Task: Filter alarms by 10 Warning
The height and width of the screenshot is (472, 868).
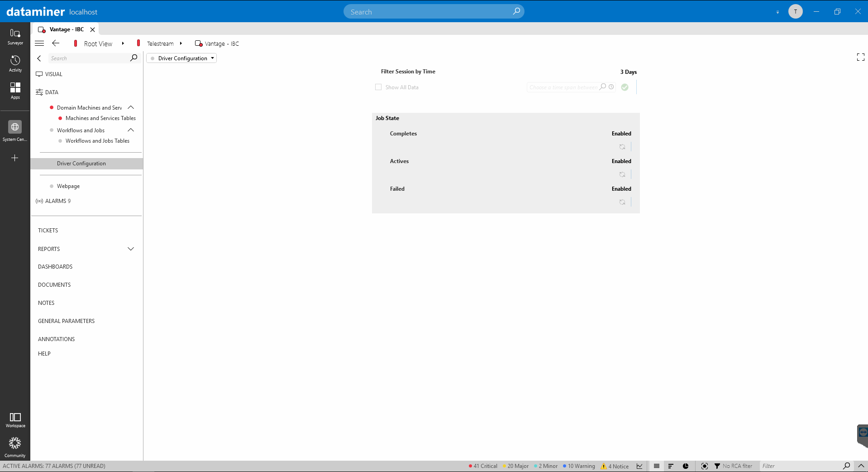Action: (579, 466)
